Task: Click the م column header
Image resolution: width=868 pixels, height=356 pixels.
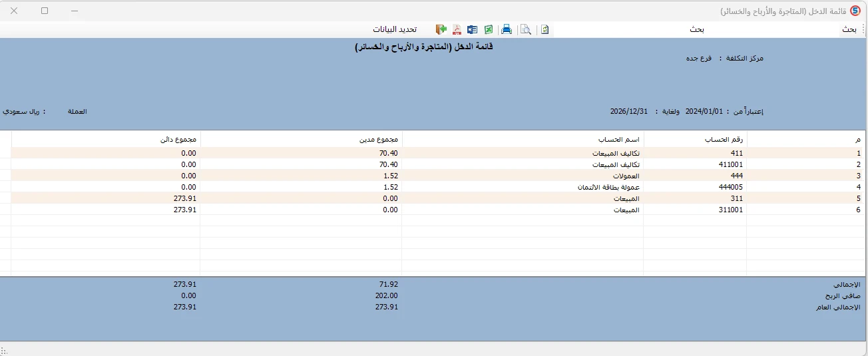Action: coord(806,139)
